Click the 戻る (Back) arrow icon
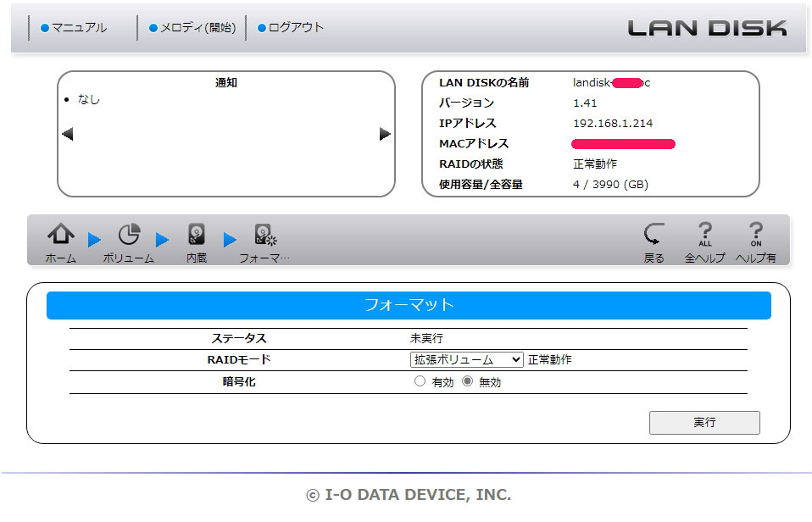 (x=653, y=236)
